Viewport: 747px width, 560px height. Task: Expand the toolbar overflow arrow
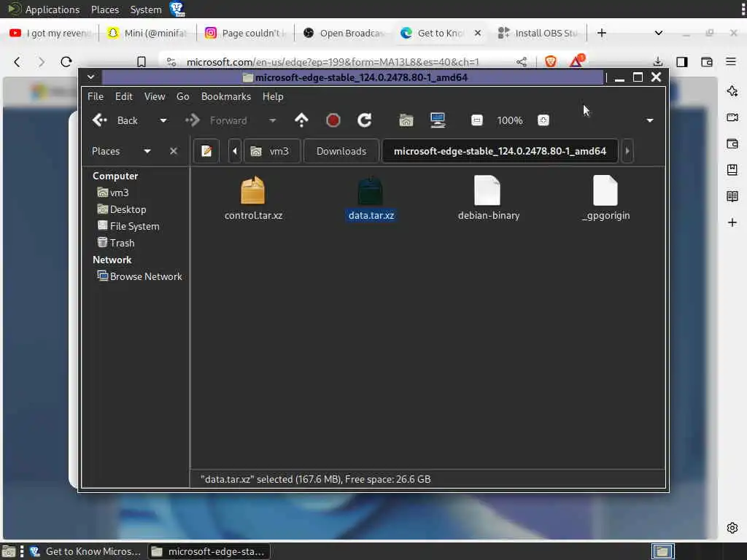[650, 120]
